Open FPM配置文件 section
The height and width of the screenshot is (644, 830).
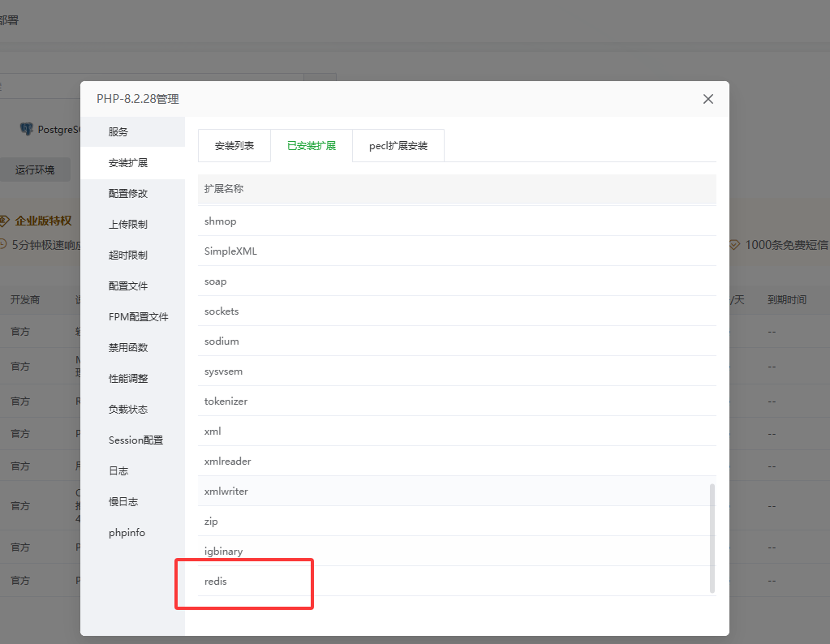(138, 317)
